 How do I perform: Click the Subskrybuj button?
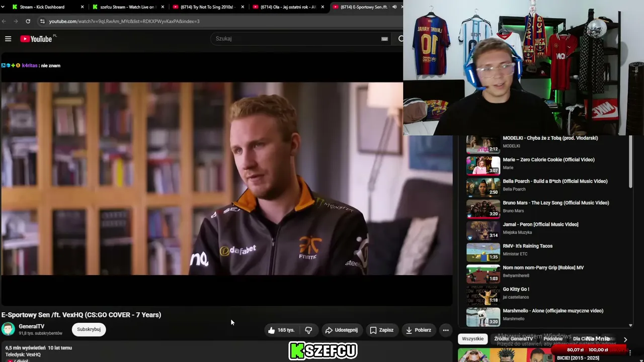click(x=89, y=329)
